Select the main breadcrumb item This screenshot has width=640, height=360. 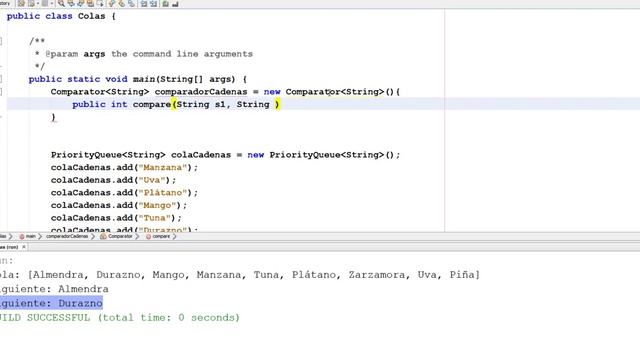tap(28, 236)
